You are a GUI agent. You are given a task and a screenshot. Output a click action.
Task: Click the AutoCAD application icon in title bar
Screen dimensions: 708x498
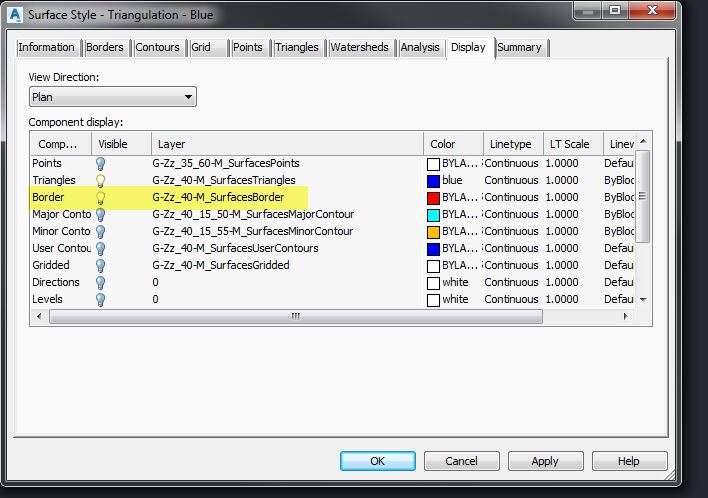[15, 14]
